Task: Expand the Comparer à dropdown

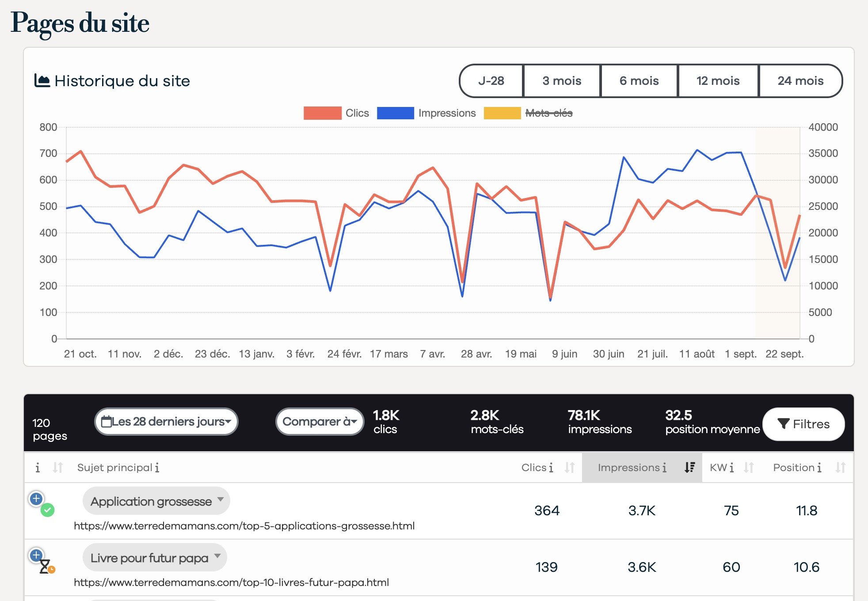Action: [x=319, y=422]
